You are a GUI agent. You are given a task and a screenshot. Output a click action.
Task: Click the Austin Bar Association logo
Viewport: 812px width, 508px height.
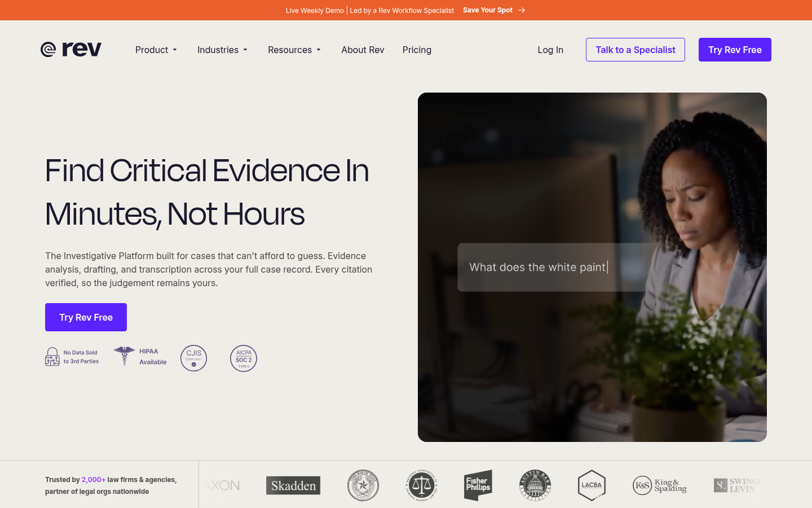[x=535, y=485]
